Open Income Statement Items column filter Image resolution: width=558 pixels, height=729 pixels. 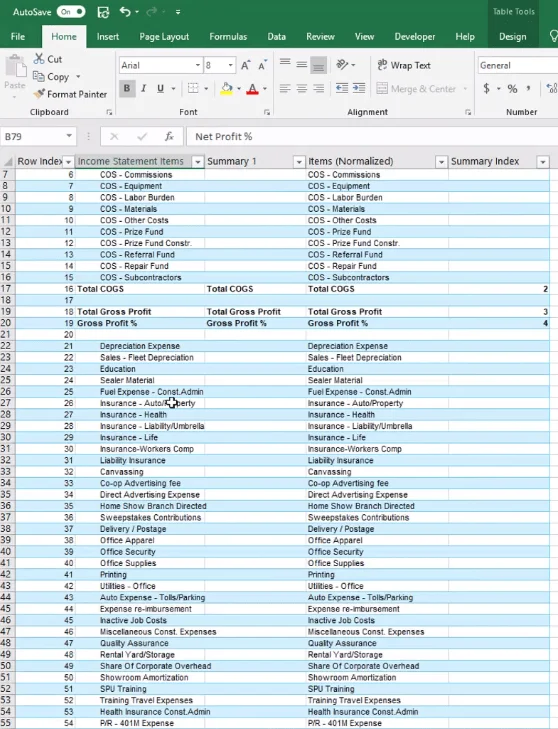[198, 162]
